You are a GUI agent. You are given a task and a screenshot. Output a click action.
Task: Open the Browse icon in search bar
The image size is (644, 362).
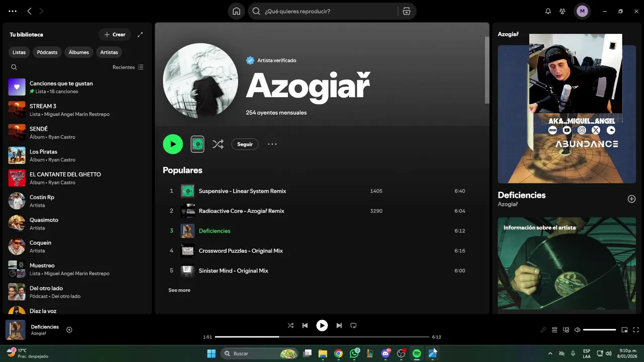[x=407, y=11]
